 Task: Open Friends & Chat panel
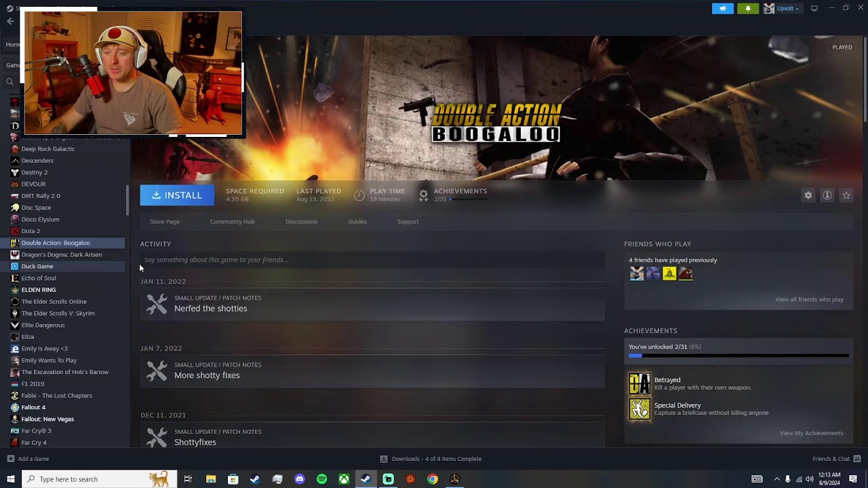tap(836, 459)
